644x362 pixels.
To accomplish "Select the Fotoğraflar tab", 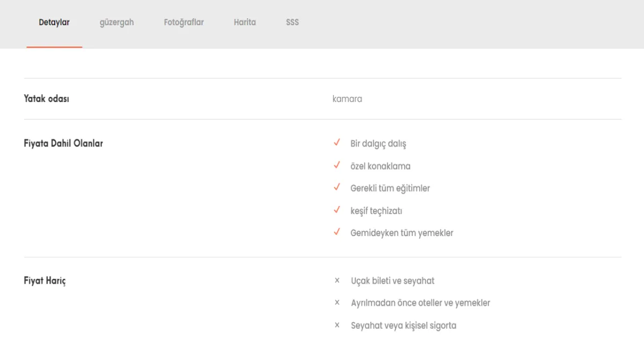I will 184,23.
